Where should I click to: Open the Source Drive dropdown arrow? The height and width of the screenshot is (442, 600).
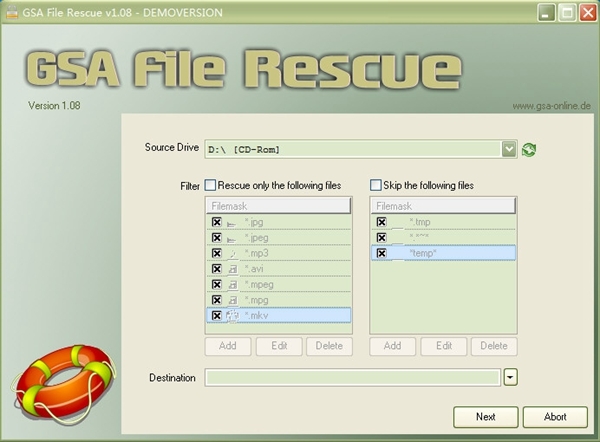coord(509,149)
